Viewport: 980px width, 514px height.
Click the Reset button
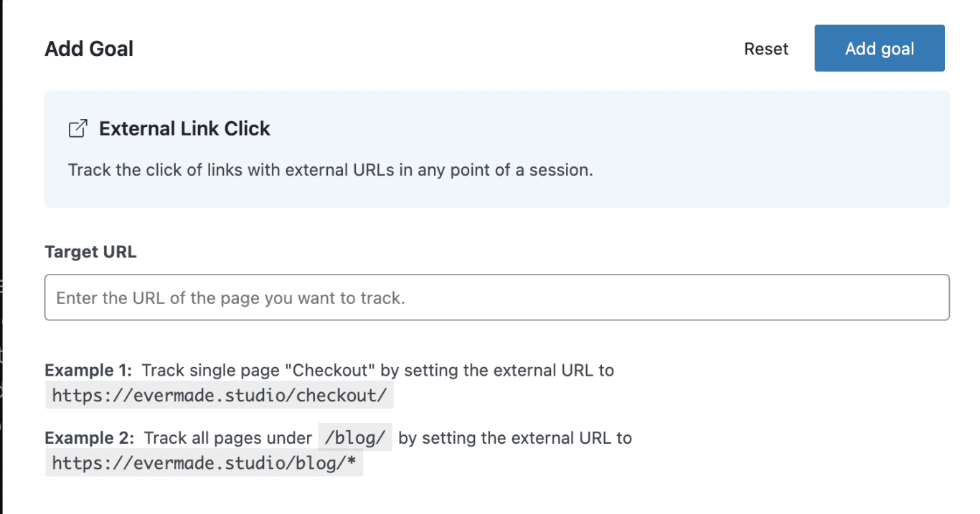tap(765, 49)
